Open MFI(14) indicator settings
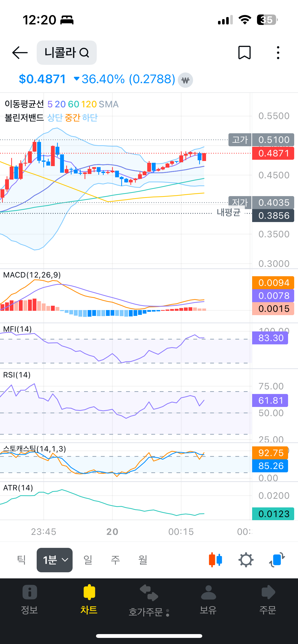Screen dimensions: 298x644 click(x=17, y=329)
